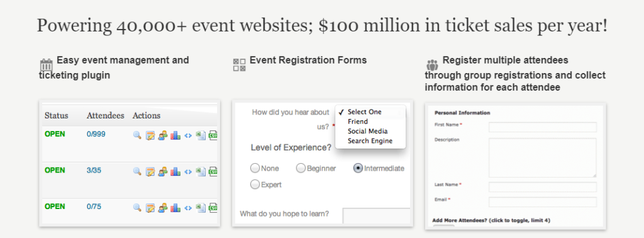Viewport: 644px width, 238px height.
Task: Click the magnifier icon in the 0/999 row
Action: (137, 135)
